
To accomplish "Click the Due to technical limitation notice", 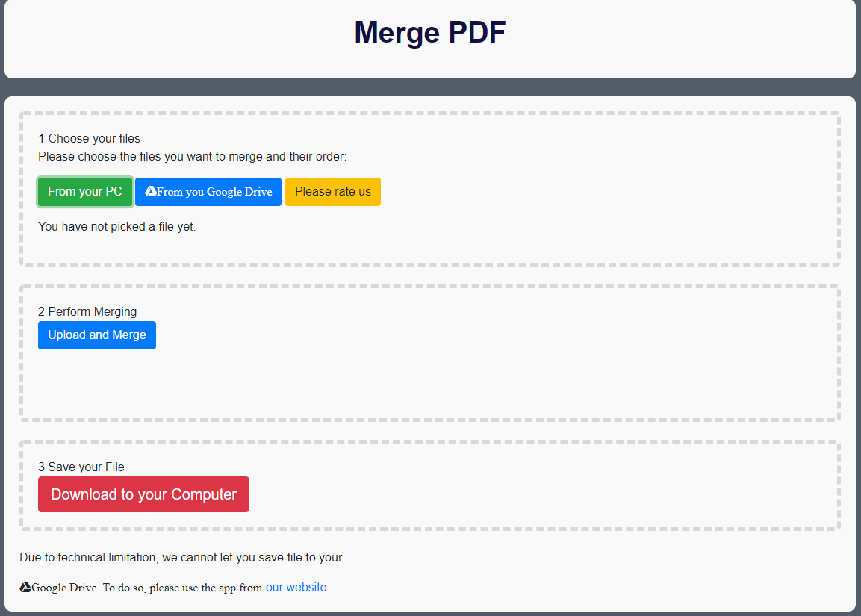I will tap(181, 557).
